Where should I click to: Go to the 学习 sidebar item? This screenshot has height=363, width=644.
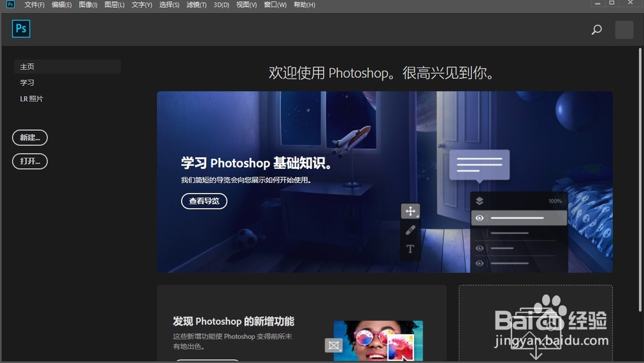pos(27,83)
